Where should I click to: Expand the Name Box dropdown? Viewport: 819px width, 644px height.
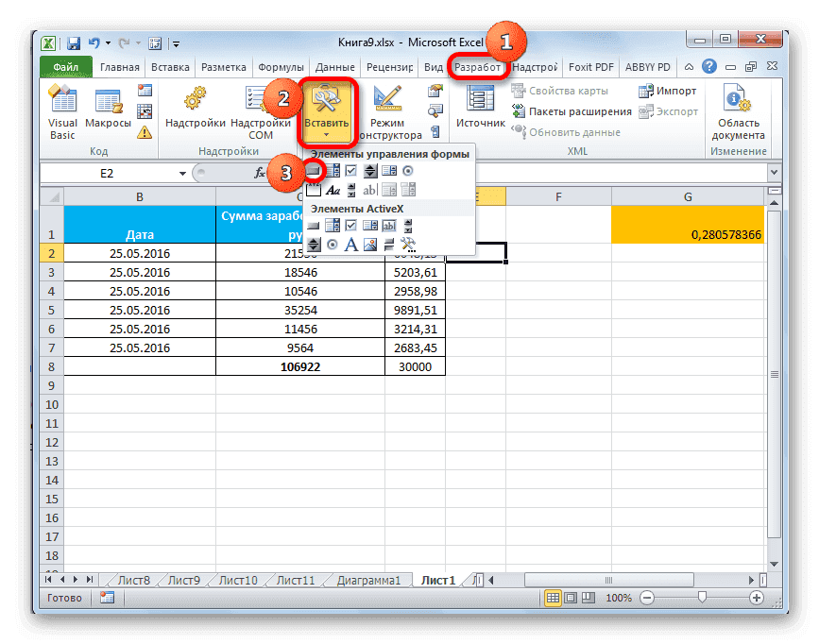tap(182, 176)
